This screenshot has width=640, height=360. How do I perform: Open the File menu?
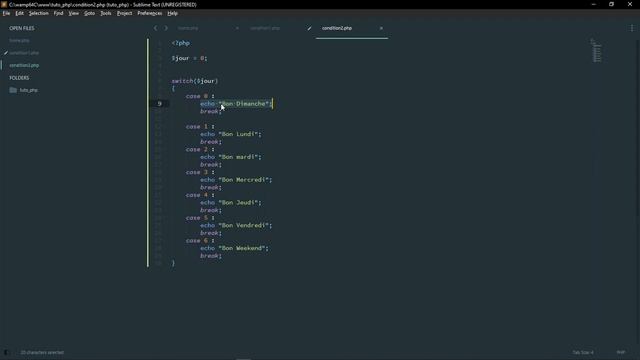point(6,13)
